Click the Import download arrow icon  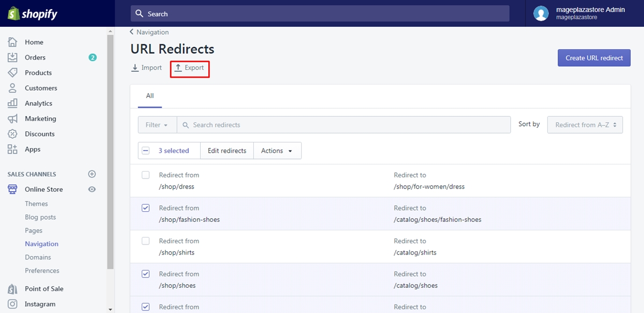tap(135, 68)
